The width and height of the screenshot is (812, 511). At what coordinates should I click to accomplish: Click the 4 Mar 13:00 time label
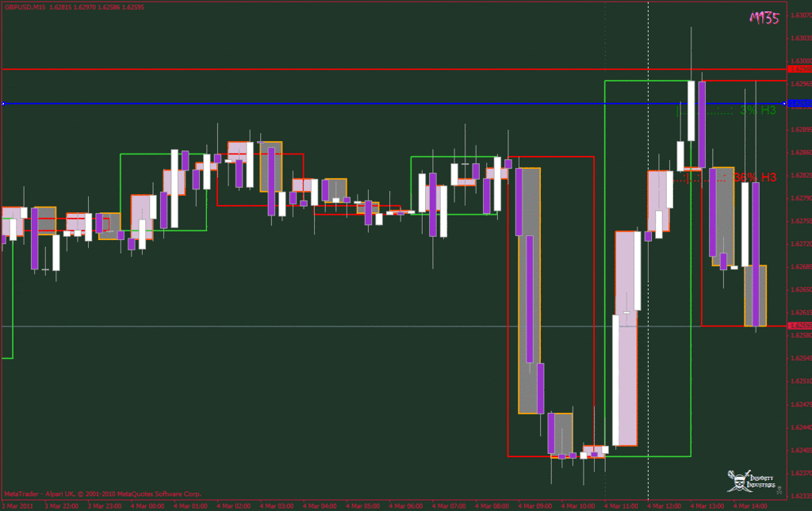(707, 505)
